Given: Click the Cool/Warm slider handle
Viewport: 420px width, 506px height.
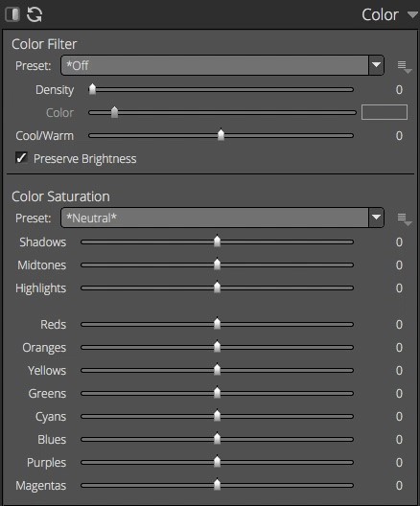Looking at the screenshot, I should pyautogui.click(x=221, y=135).
